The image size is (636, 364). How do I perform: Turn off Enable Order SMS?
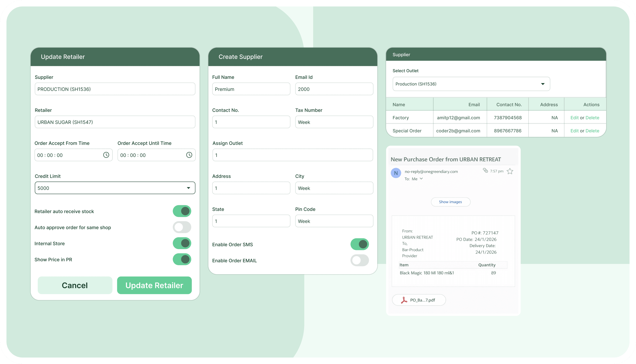(360, 244)
